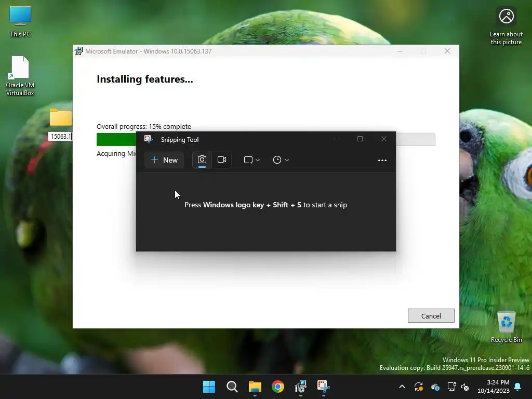This screenshot has height=399, width=532.
Task: Select Oracle VM VirtualBox desktop shortcut
Action: pyautogui.click(x=20, y=76)
